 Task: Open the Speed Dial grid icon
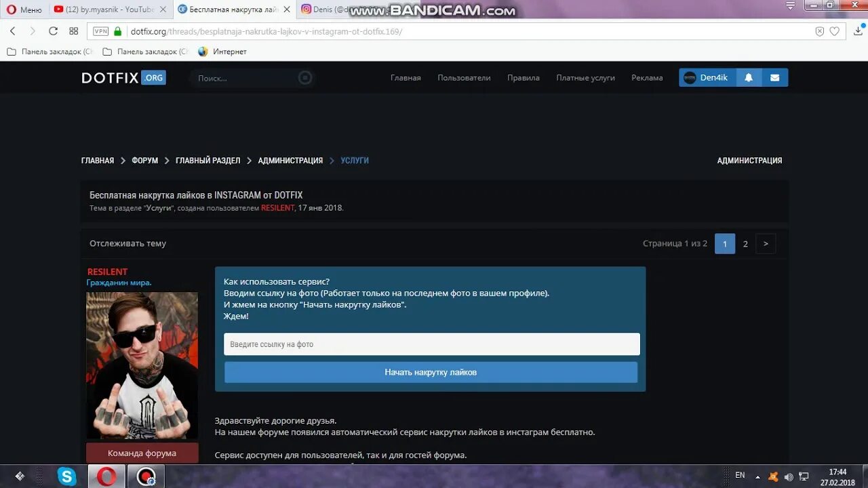(74, 31)
